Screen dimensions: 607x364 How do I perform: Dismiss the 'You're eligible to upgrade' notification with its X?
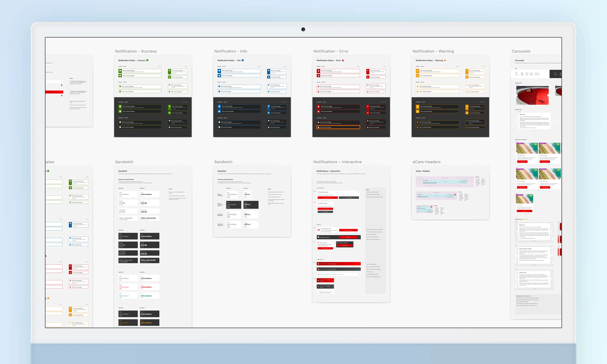click(x=358, y=192)
